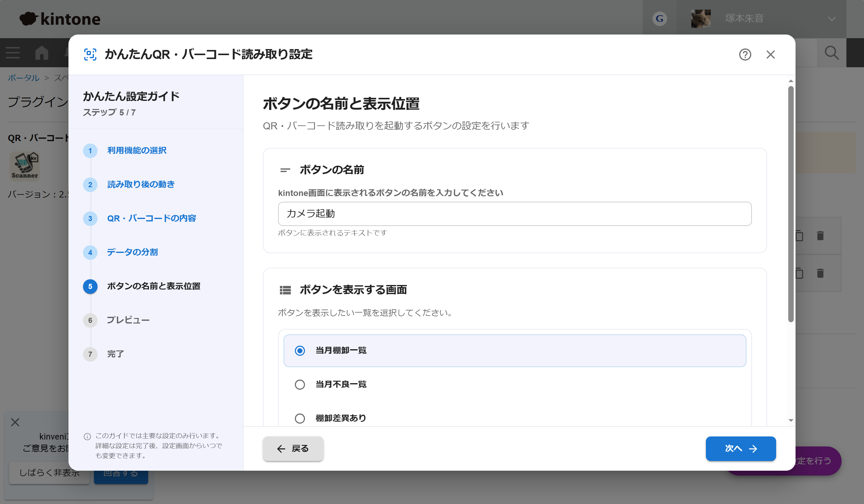Screen dimensions: 864x504
Task: Click the QR scan icon in dialog title
Action: point(90,54)
